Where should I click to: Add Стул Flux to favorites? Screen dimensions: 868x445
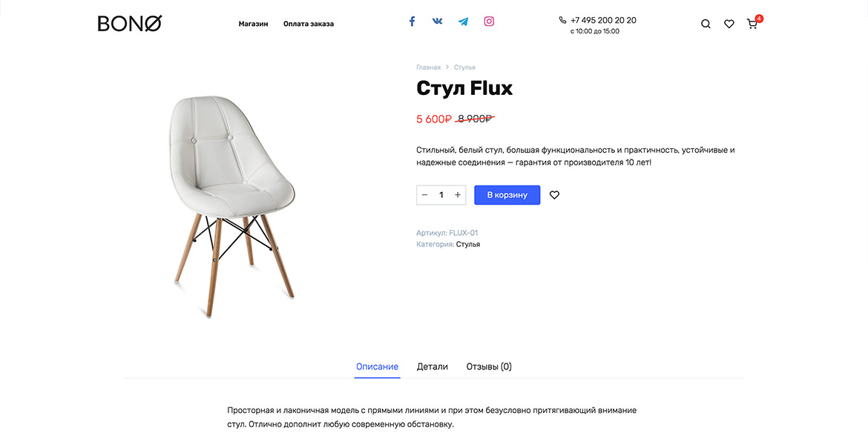[x=554, y=195]
